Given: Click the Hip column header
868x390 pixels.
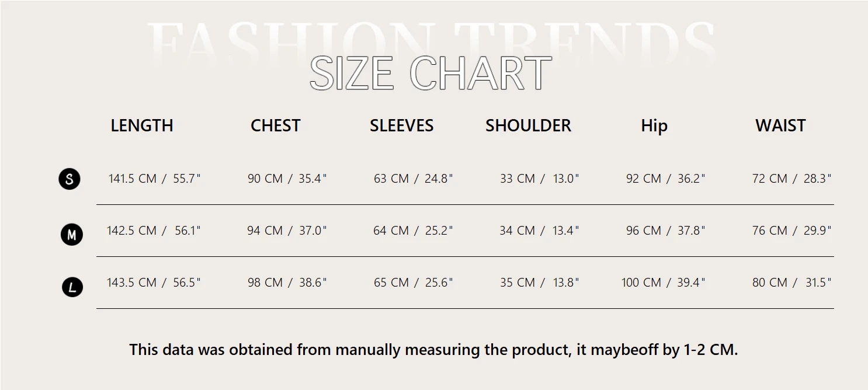Looking at the screenshot, I should coord(654,126).
